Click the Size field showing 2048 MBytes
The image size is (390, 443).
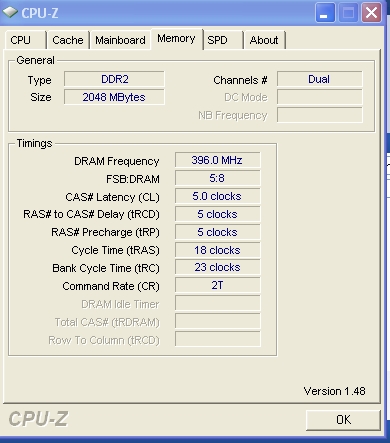click(x=114, y=97)
